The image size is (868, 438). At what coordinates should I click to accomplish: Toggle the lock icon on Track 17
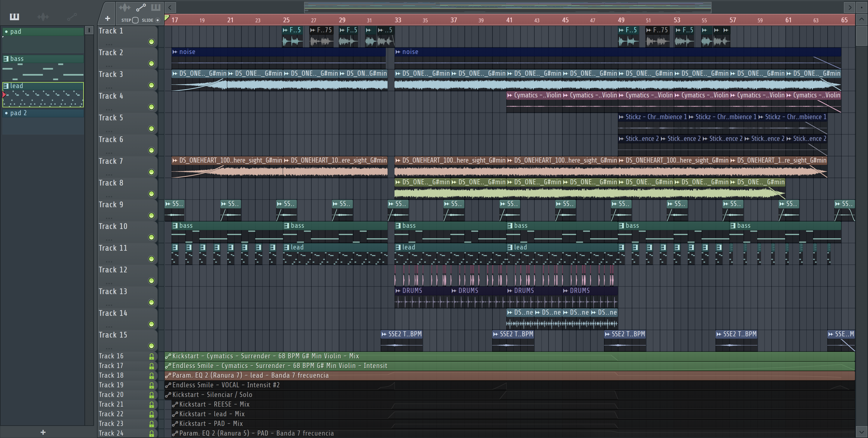[x=152, y=366]
